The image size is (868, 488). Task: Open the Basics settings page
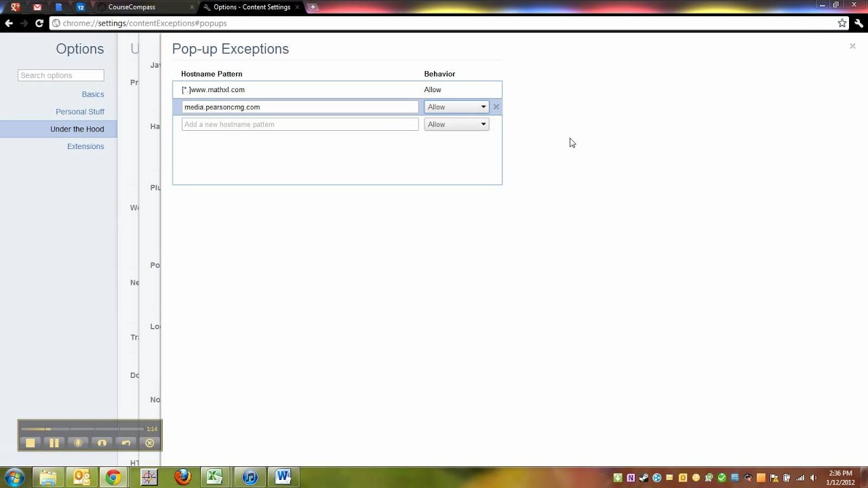pos(93,94)
